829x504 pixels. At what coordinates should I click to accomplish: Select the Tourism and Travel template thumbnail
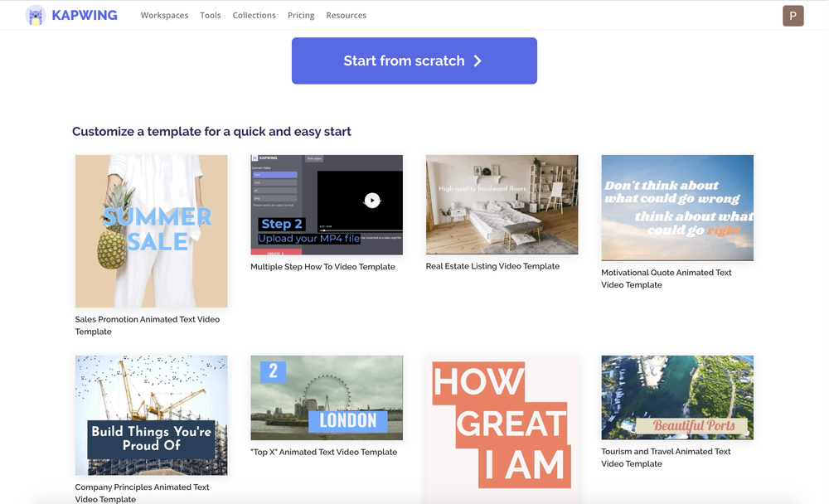677,397
